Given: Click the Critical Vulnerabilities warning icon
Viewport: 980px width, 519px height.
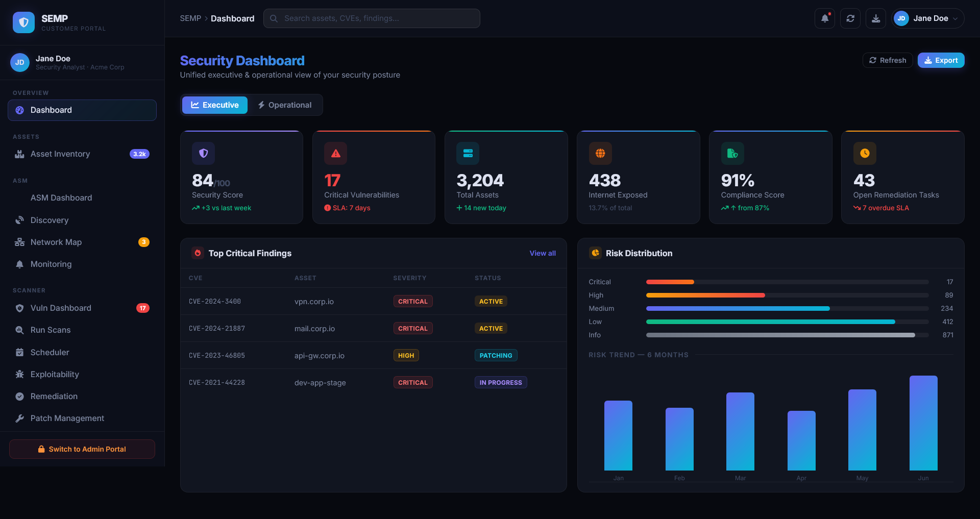Looking at the screenshot, I should 335,153.
